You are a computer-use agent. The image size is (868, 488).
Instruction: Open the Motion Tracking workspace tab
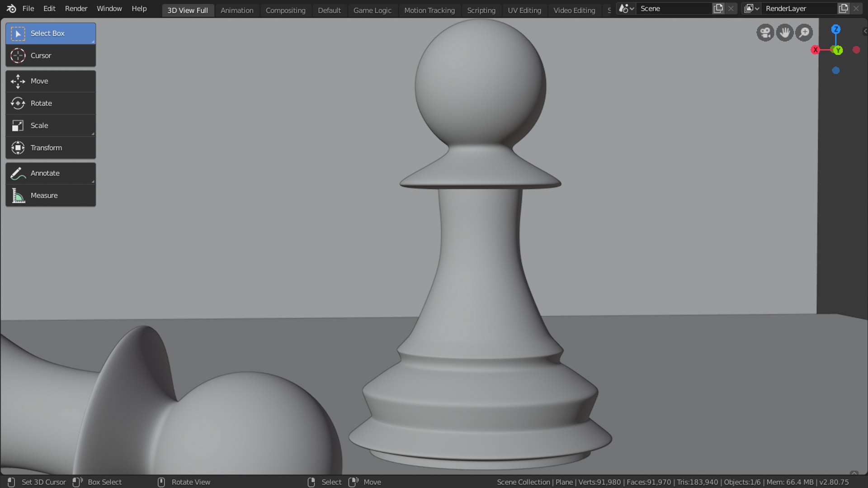click(429, 10)
